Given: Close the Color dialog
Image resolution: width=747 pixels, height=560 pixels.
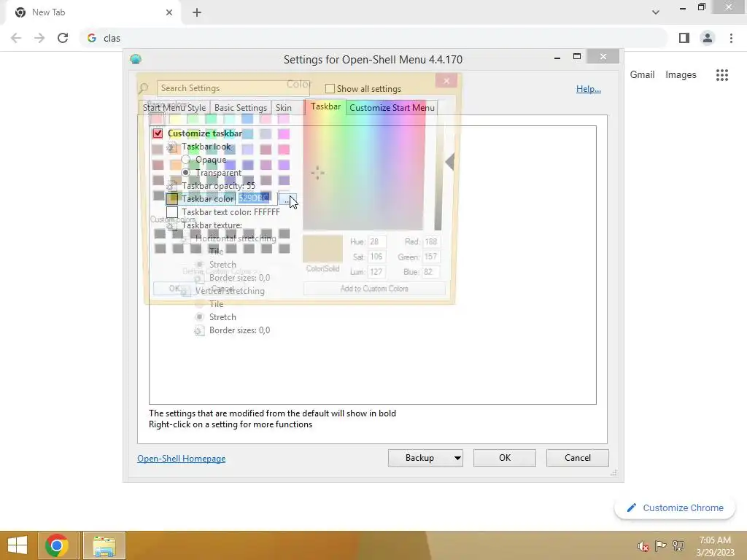Looking at the screenshot, I should (446, 81).
